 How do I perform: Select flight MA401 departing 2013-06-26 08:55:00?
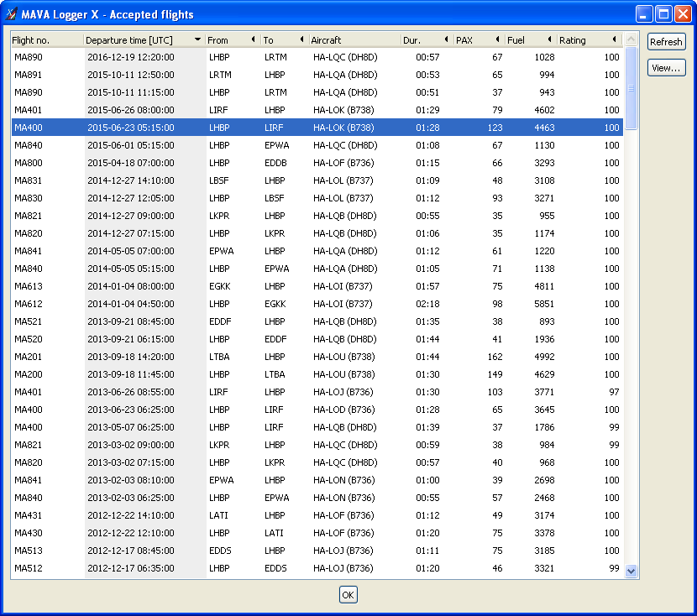pos(317,392)
